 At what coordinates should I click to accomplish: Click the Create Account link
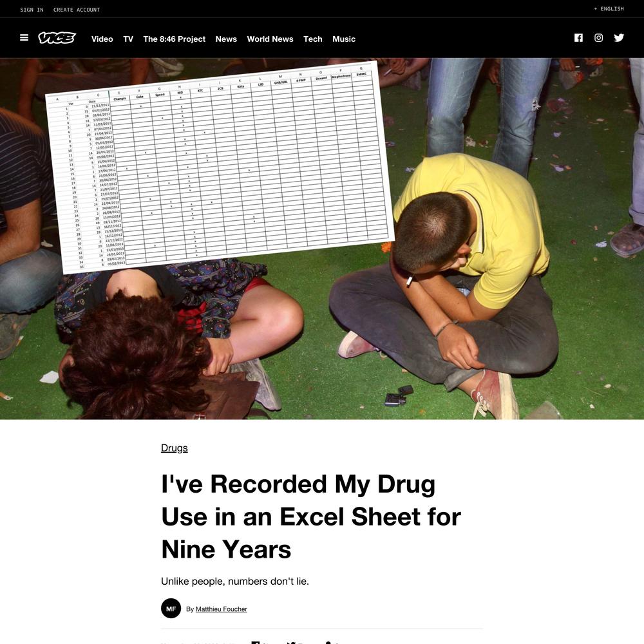[x=77, y=10]
